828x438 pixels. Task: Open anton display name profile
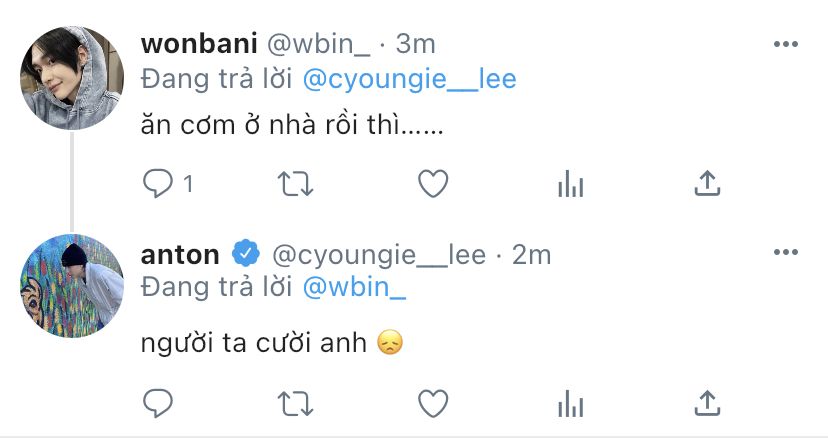180,255
